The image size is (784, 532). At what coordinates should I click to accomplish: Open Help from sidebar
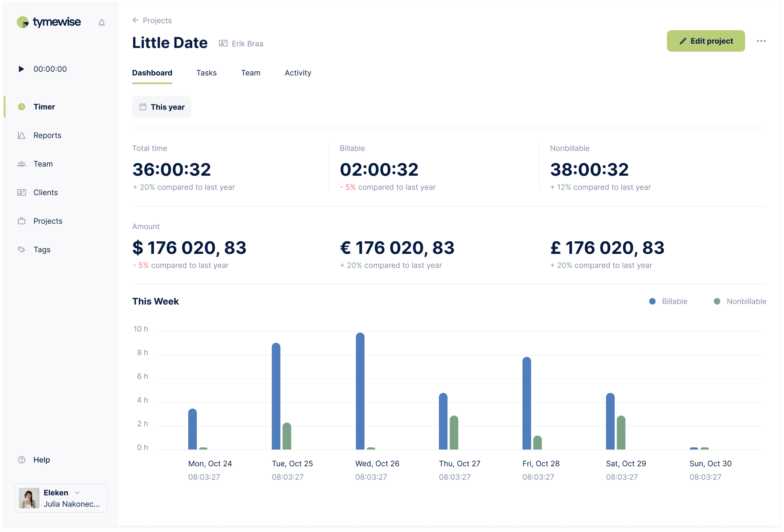[x=42, y=460]
